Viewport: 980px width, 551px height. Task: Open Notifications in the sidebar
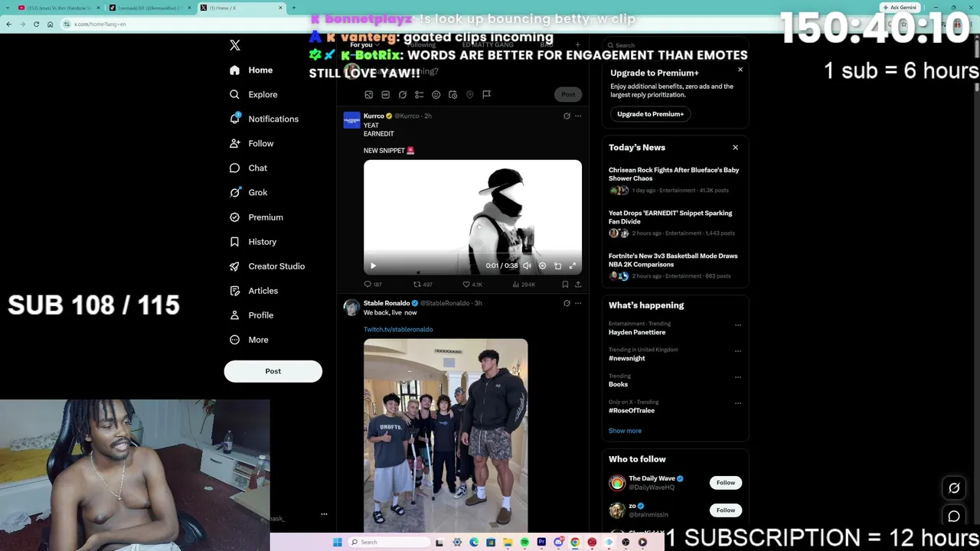click(264, 119)
